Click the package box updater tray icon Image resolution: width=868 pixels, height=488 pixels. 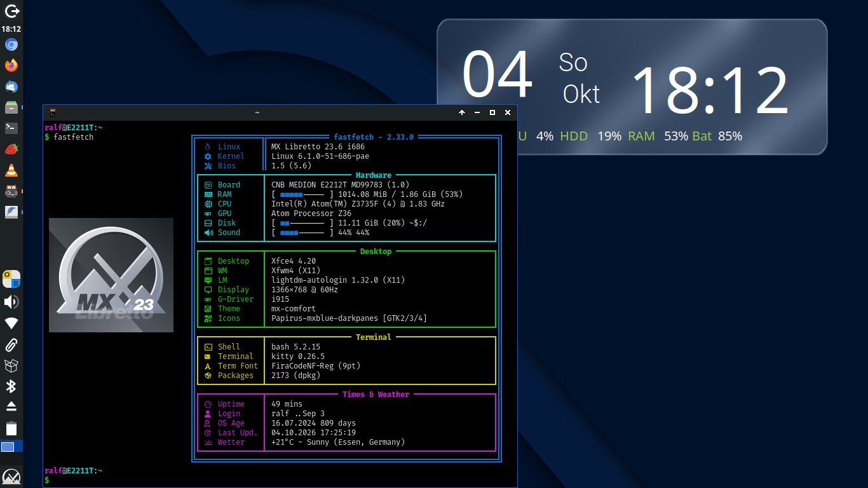[x=11, y=366]
